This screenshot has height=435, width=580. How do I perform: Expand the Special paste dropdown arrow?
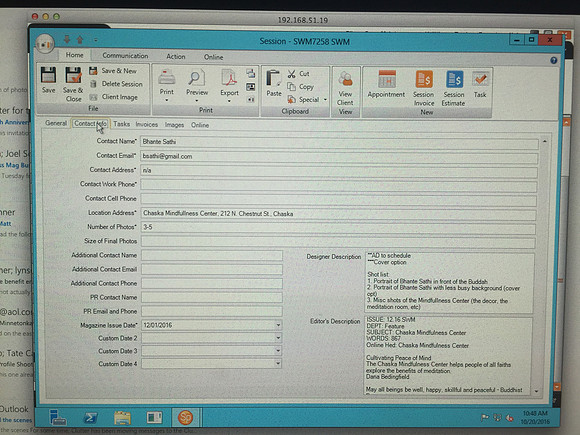pyautogui.click(x=325, y=100)
